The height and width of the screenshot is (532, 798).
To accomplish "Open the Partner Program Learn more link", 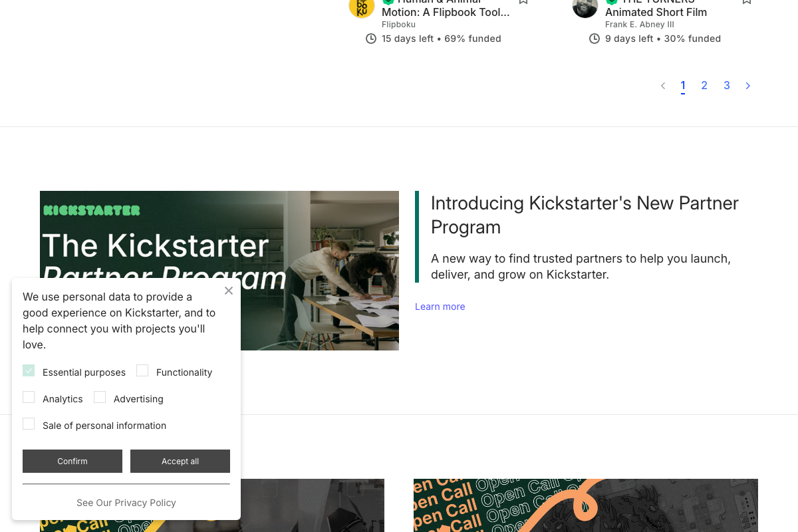I will click(440, 307).
